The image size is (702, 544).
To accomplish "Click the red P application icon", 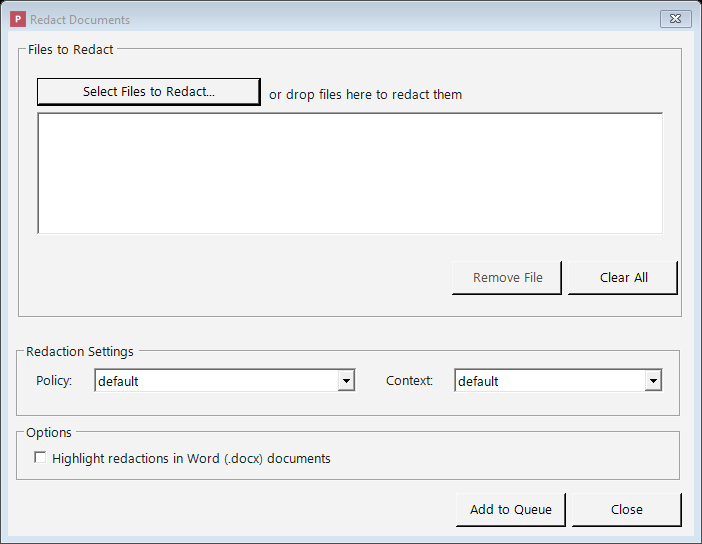I will click(x=18, y=19).
